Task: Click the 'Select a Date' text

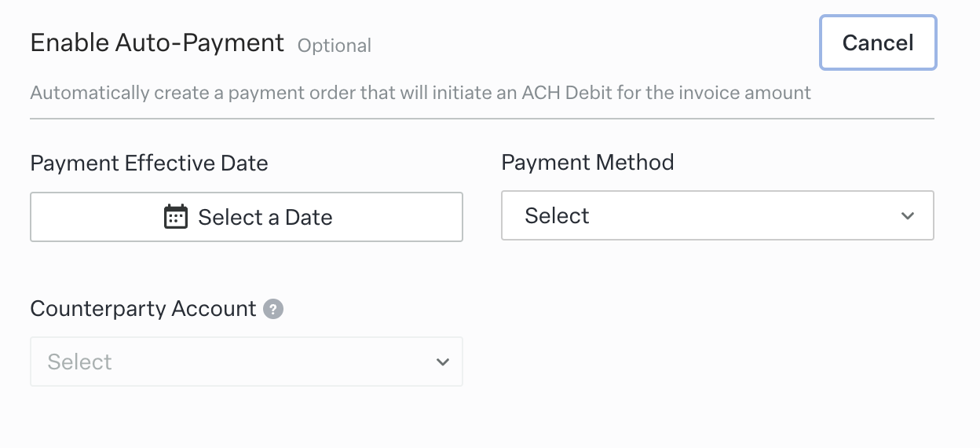Action: (x=265, y=217)
